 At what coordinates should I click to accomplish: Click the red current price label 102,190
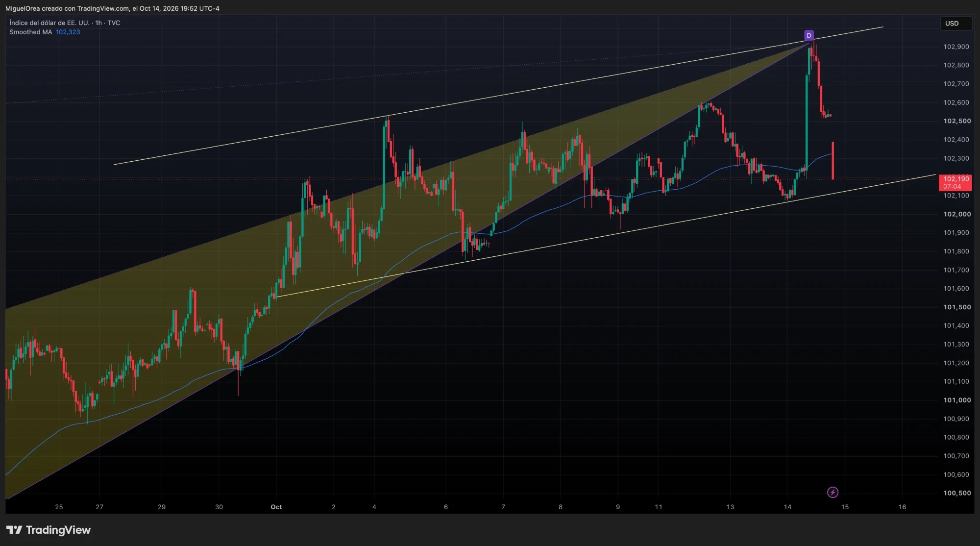pos(955,182)
